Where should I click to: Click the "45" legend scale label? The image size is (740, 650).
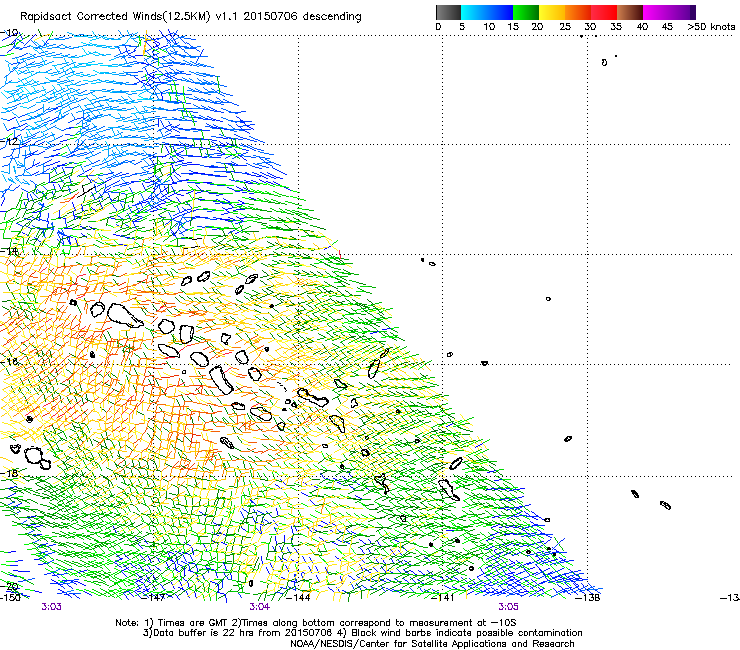[x=667, y=27]
